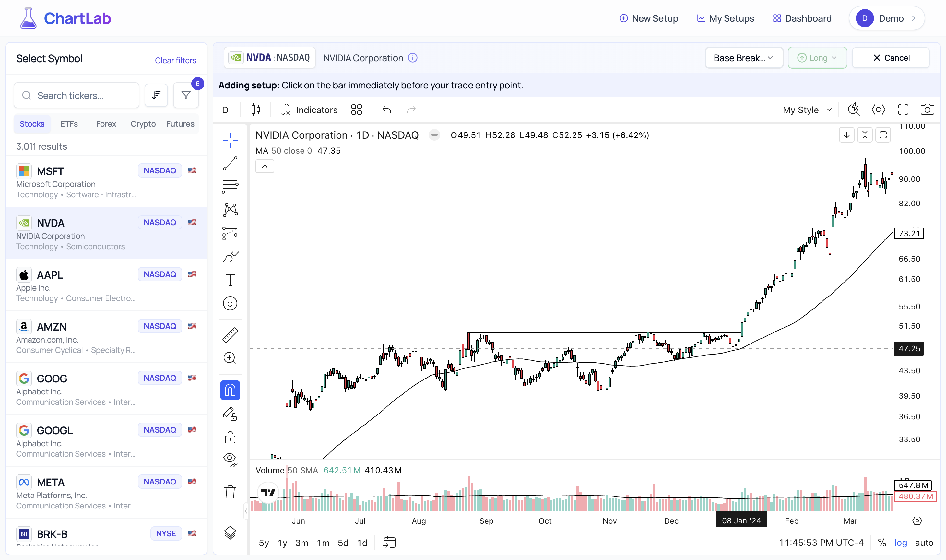Select the brush drawing tool
This screenshot has width=946, height=560.
pyautogui.click(x=230, y=257)
